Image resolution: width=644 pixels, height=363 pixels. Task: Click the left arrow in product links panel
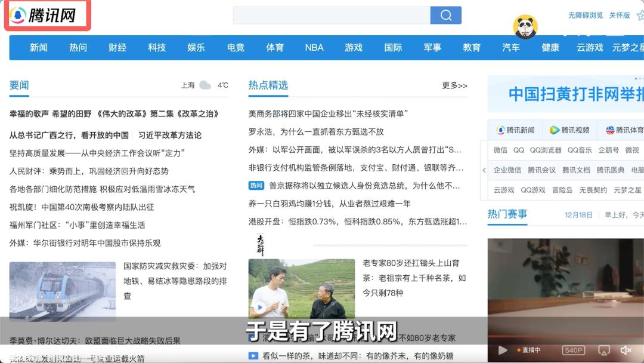[x=484, y=170]
